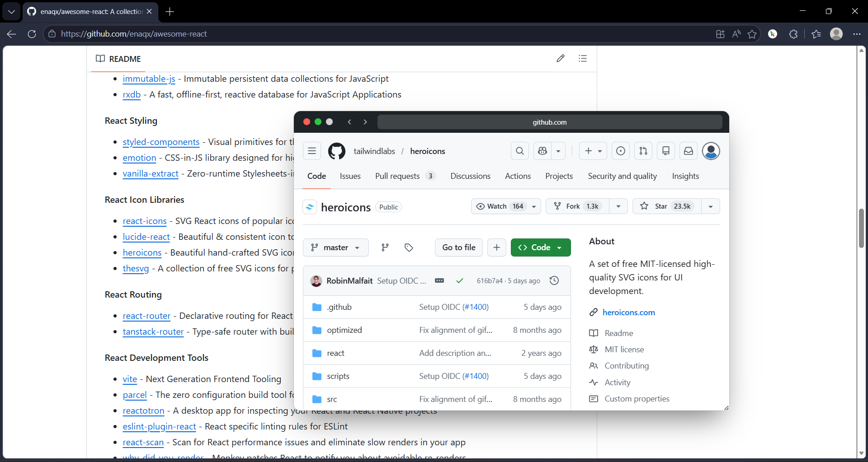
Task: Open the Star lists dropdown arrow
Action: (x=711, y=206)
